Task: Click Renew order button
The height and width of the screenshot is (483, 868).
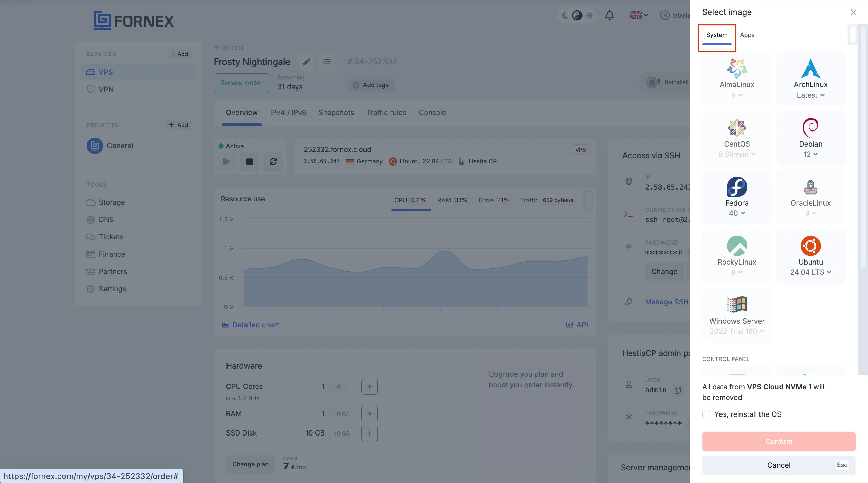Action: click(241, 83)
